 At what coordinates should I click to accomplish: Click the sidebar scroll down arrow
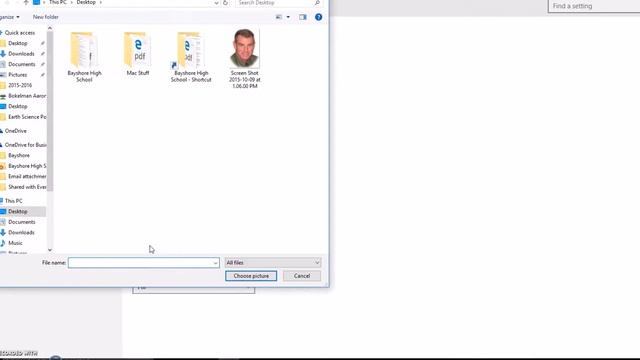pyautogui.click(x=50, y=250)
